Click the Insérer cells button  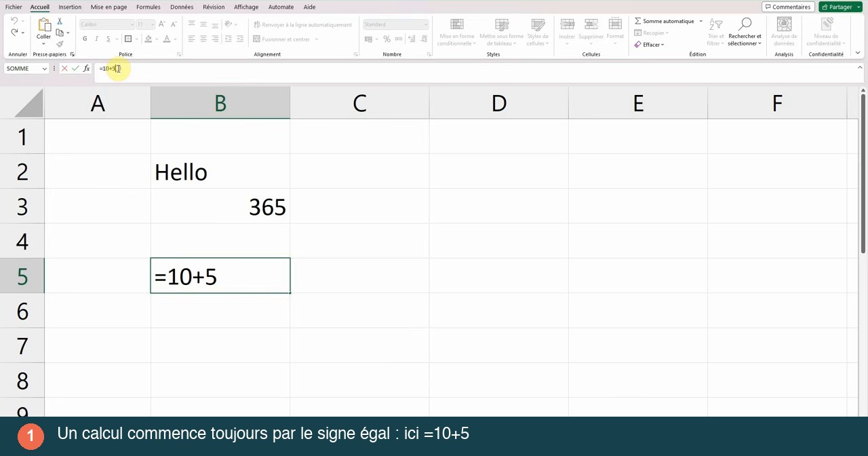[x=567, y=31]
